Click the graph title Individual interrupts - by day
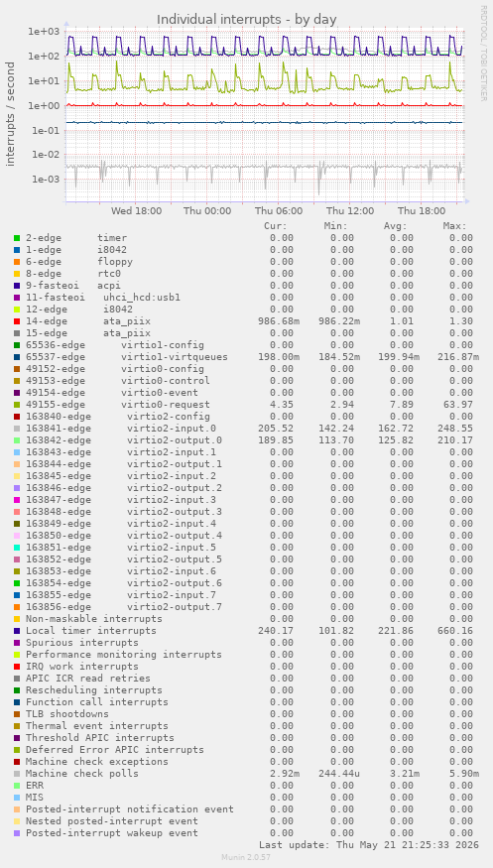Screen dimensions: 493x868 247,20
